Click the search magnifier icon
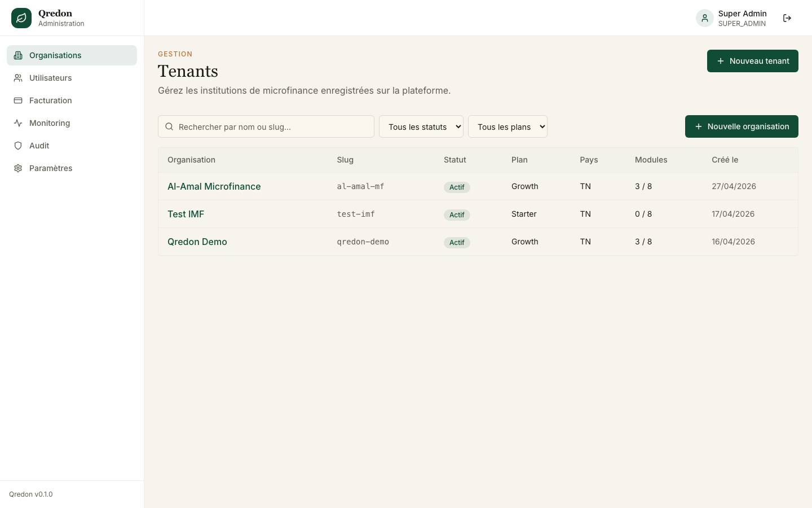This screenshot has width=812, height=508. [x=169, y=126]
